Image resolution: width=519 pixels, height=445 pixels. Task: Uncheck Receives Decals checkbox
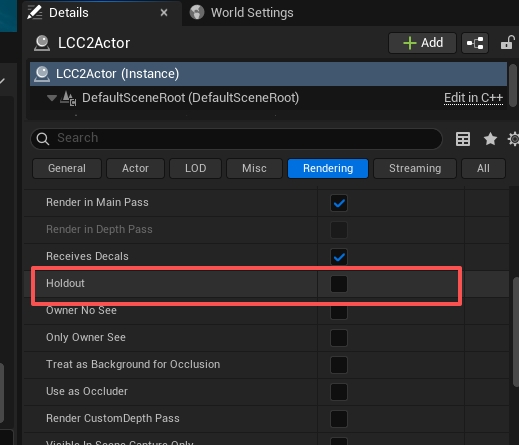coord(339,257)
